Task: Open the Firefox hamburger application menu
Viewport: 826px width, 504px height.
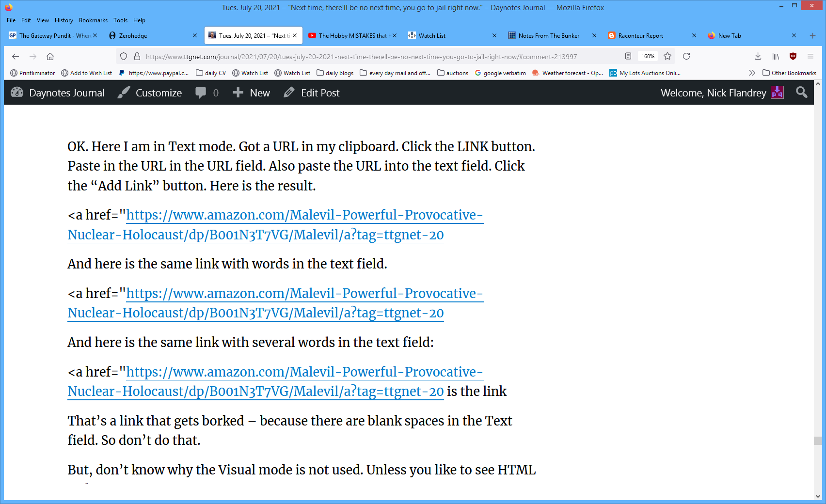Action: [810, 56]
